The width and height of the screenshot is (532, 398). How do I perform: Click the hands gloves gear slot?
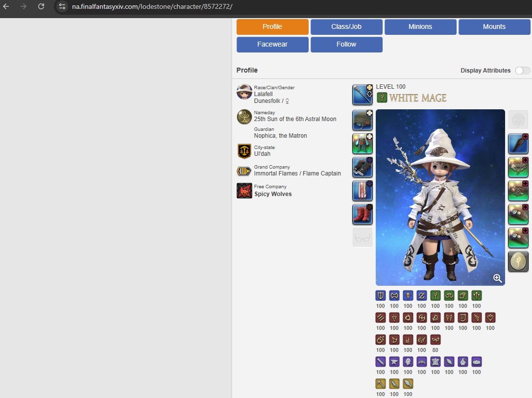point(363,168)
